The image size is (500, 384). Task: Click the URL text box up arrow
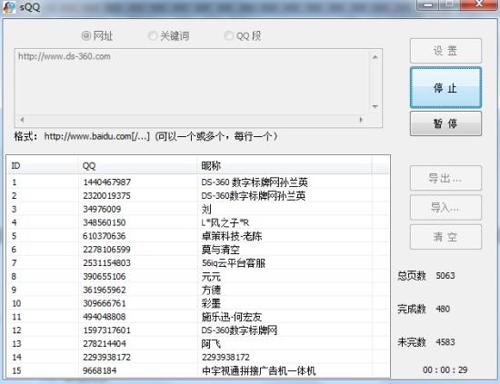pyautogui.click(x=375, y=57)
